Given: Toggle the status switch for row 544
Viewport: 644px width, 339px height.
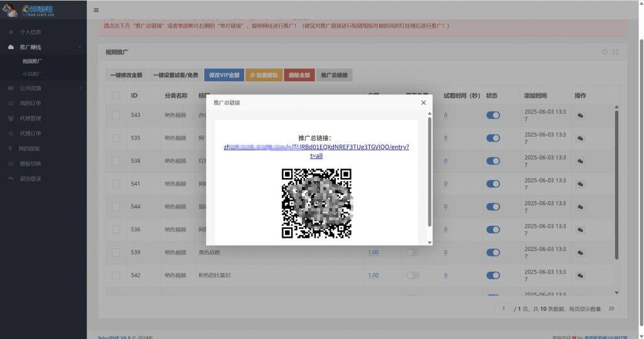Looking at the screenshot, I should [x=493, y=207].
